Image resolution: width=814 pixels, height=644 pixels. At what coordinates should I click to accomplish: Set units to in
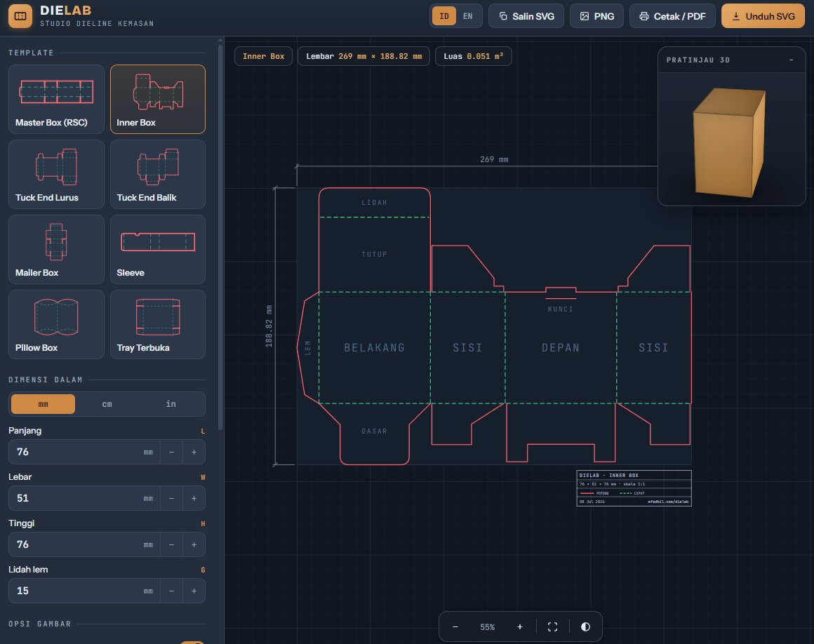[x=171, y=404]
